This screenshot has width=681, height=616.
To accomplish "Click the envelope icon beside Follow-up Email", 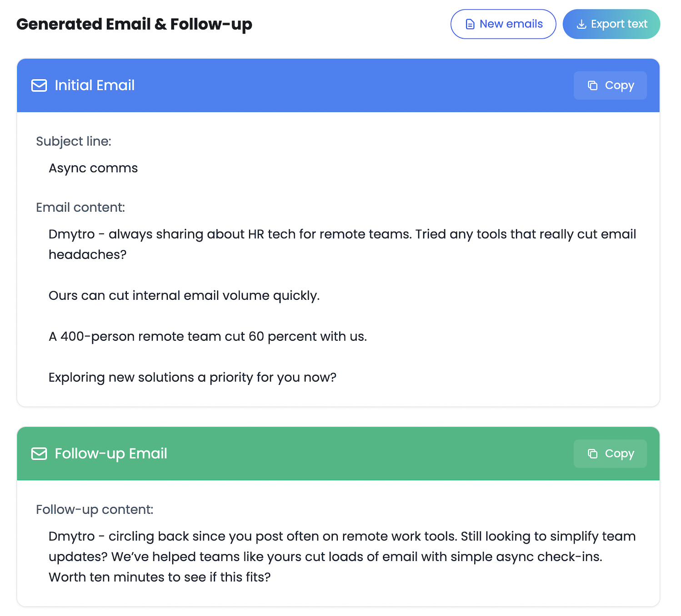I will (39, 453).
